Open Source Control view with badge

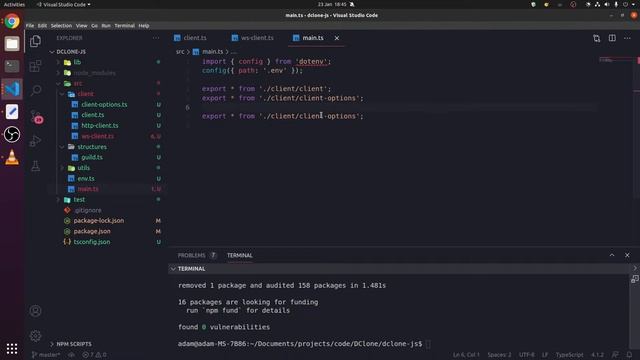[36, 117]
